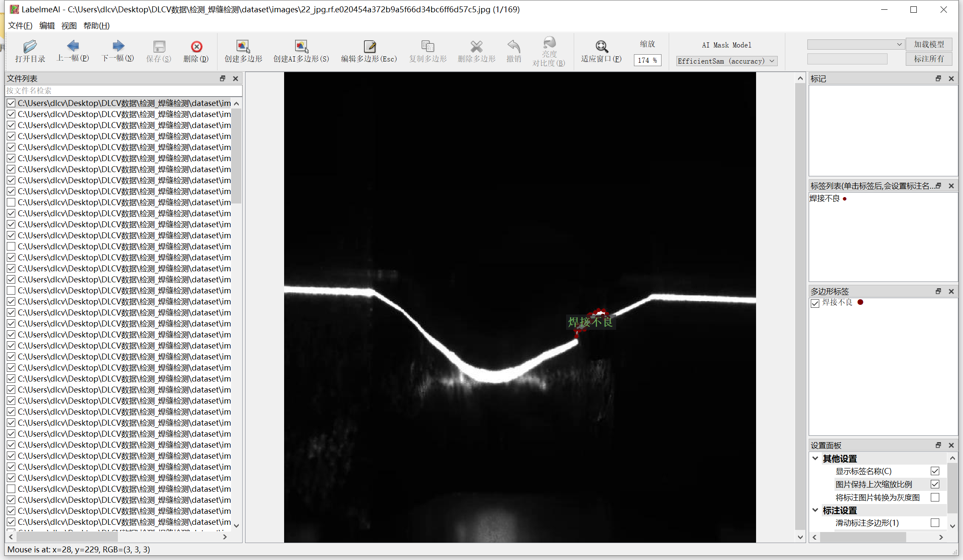The image size is (963, 560).
Task: Close the 标记 panel
Action: (x=951, y=78)
